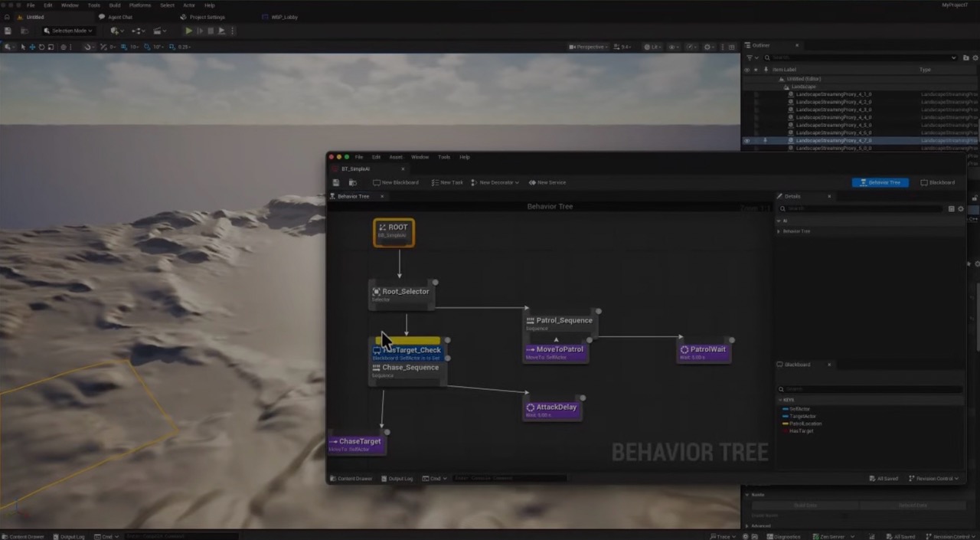Open the Asset menu in Behavior Tree editor
Screen dimensions: 980x540
pyautogui.click(x=396, y=157)
